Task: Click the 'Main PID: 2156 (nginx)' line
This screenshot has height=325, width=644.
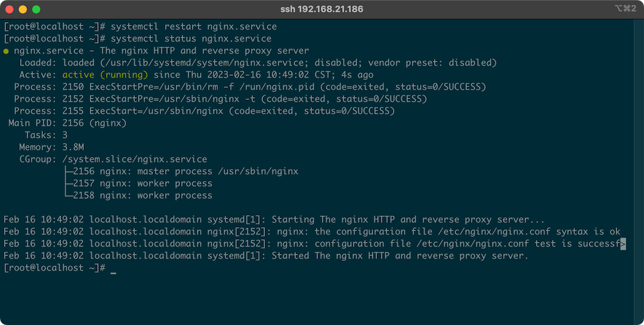Action: point(67,123)
